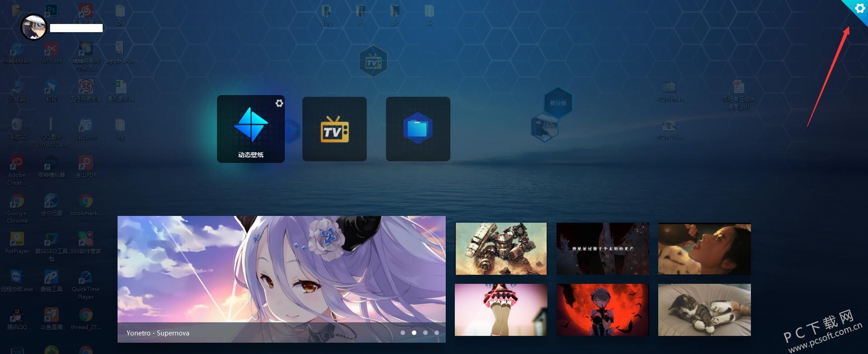
Task: Click the gear icon on 动态壁纸 tile
Action: (x=279, y=103)
